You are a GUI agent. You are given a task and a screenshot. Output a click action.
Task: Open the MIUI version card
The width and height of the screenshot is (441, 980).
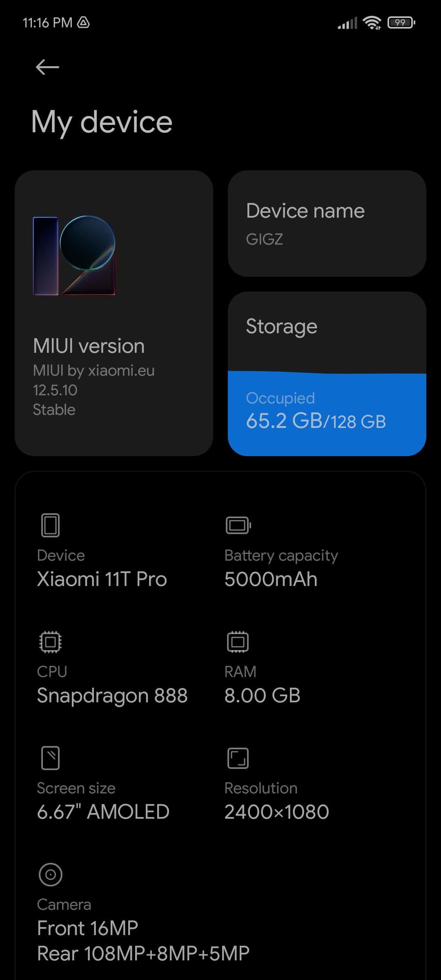click(114, 313)
